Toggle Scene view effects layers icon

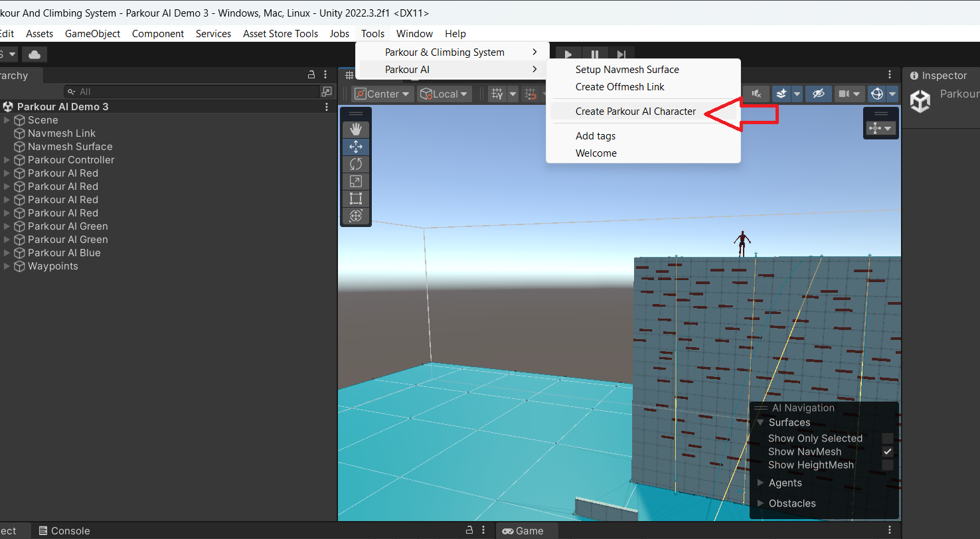pos(781,94)
